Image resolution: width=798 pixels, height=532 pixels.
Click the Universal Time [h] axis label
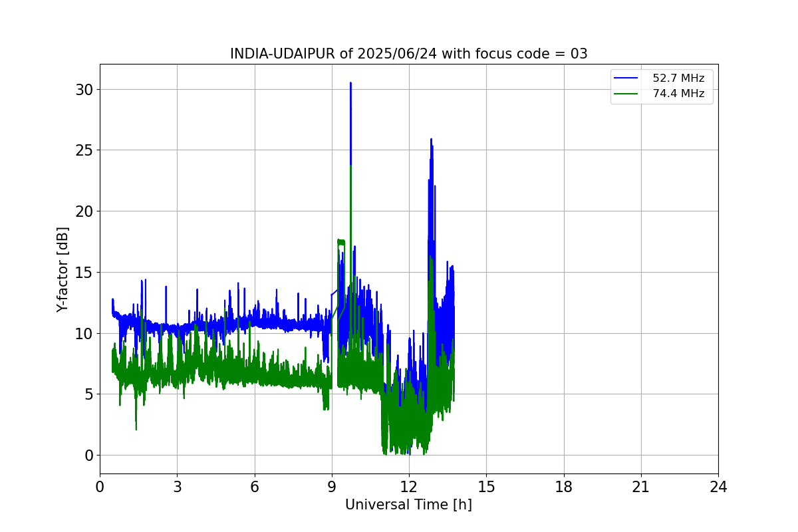[x=408, y=505]
